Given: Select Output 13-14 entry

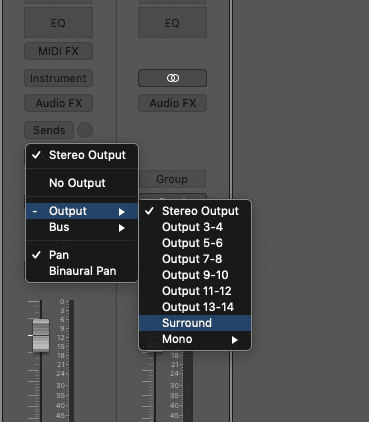Looking at the screenshot, I should [x=195, y=307].
